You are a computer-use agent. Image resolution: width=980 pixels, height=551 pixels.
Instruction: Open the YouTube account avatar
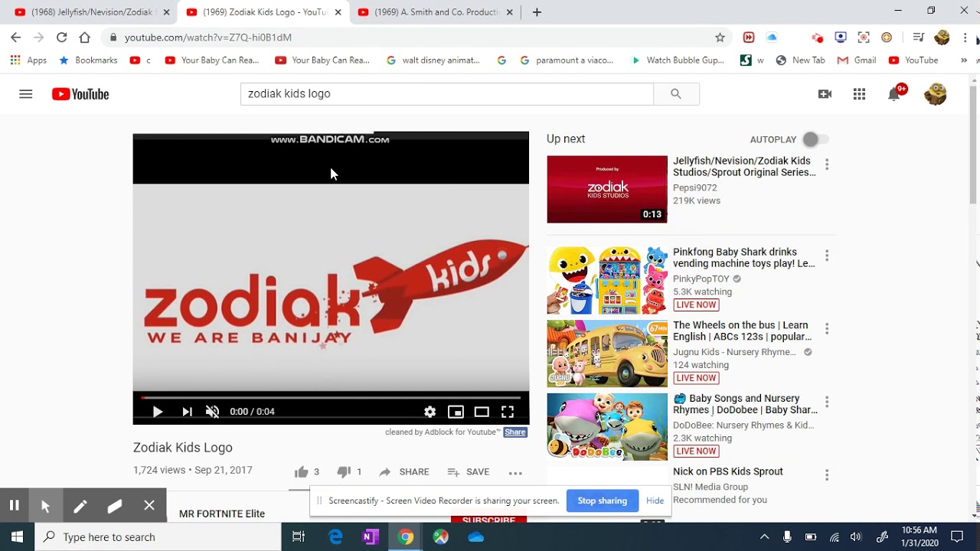pyautogui.click(x=936, y=94)
